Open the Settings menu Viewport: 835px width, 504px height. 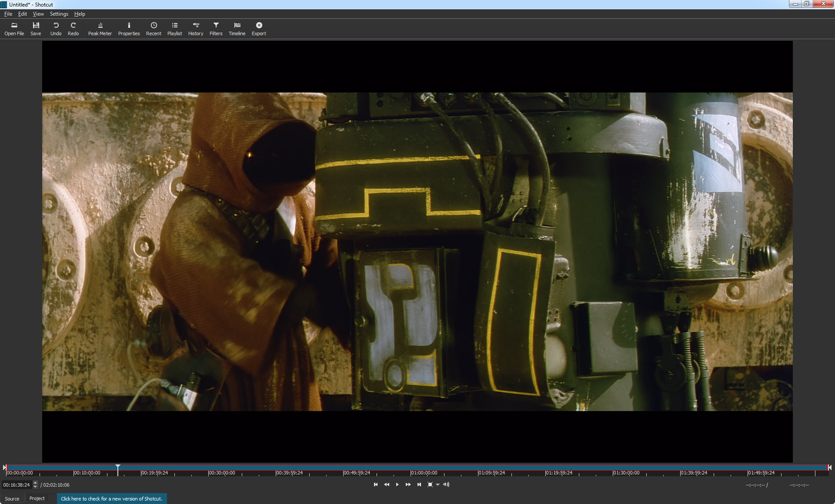tap(59, 14)
